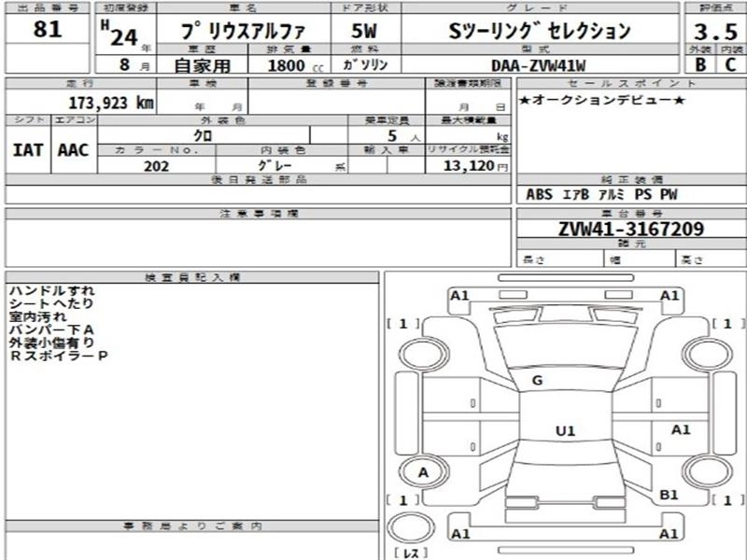This screenshot has height=560, width=747.
Task: Click the model code "DAA-ZVW41W"
Action: point(539,65)
